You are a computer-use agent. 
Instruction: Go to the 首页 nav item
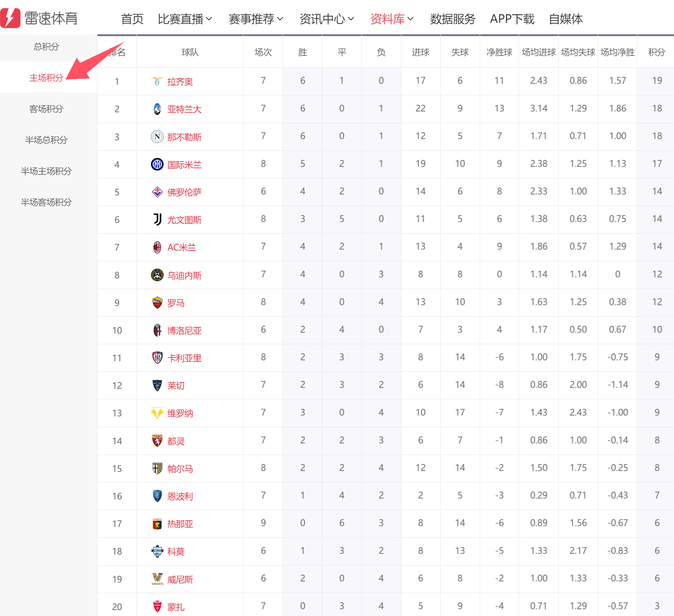point(132,19)
